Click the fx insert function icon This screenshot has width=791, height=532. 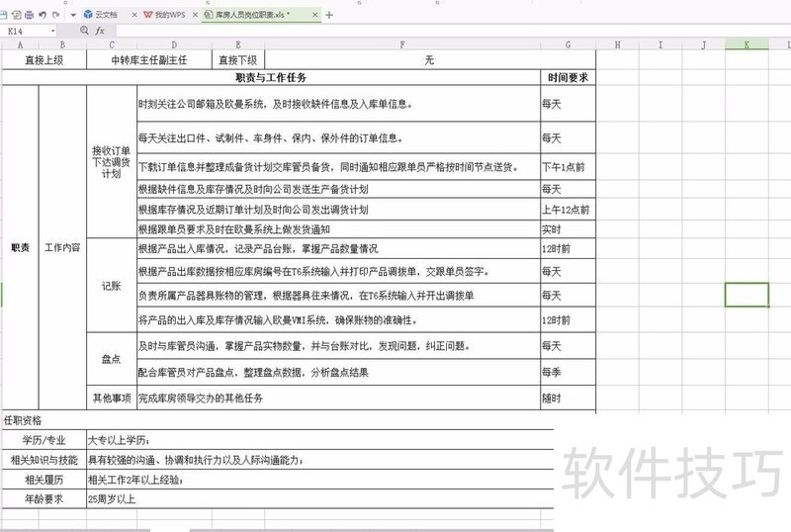pos(100,31)
